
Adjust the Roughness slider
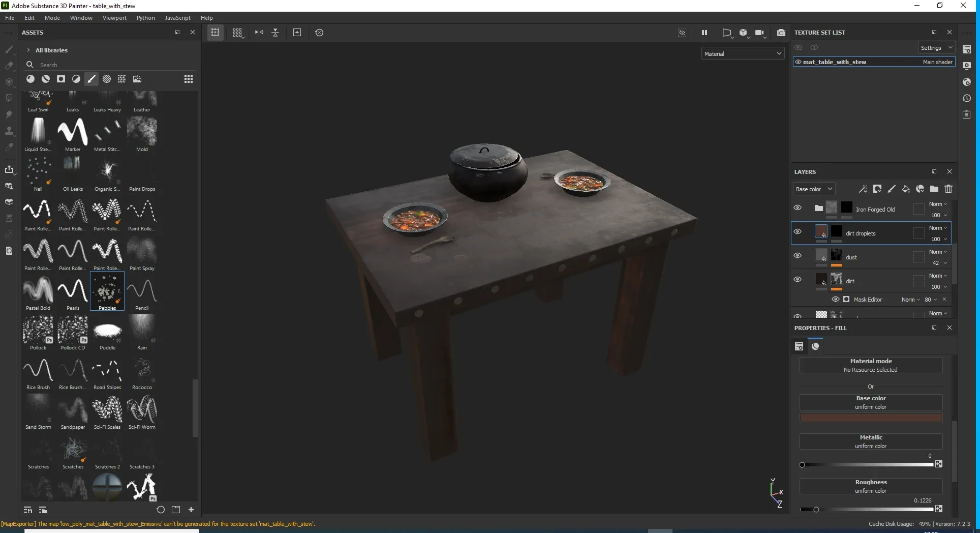coord(867,509)
